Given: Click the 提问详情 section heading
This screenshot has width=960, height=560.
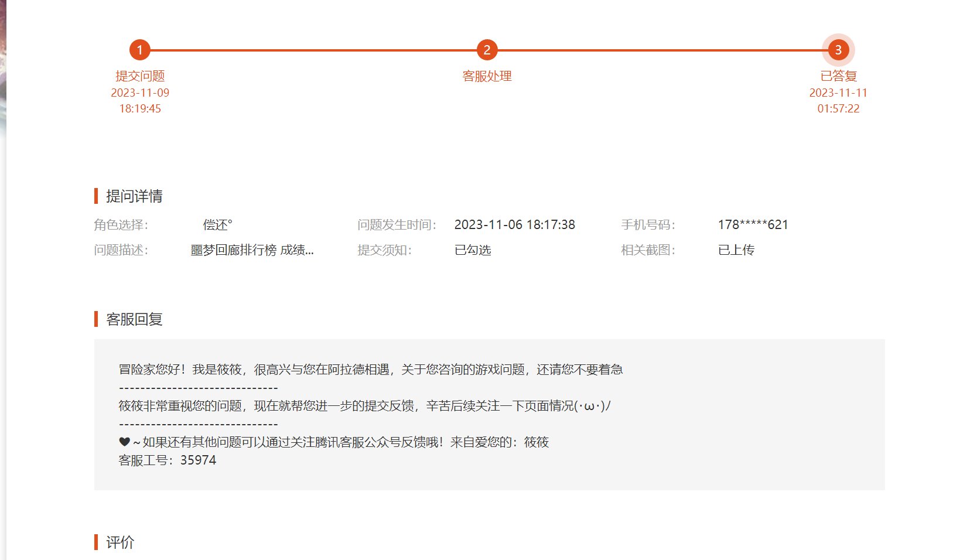Looking at the screenshot, I should click(134, 196).
